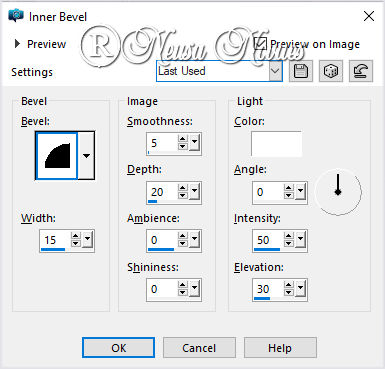Decrease Angle with the down arrow
385x369 pixels.
[289, 196]
